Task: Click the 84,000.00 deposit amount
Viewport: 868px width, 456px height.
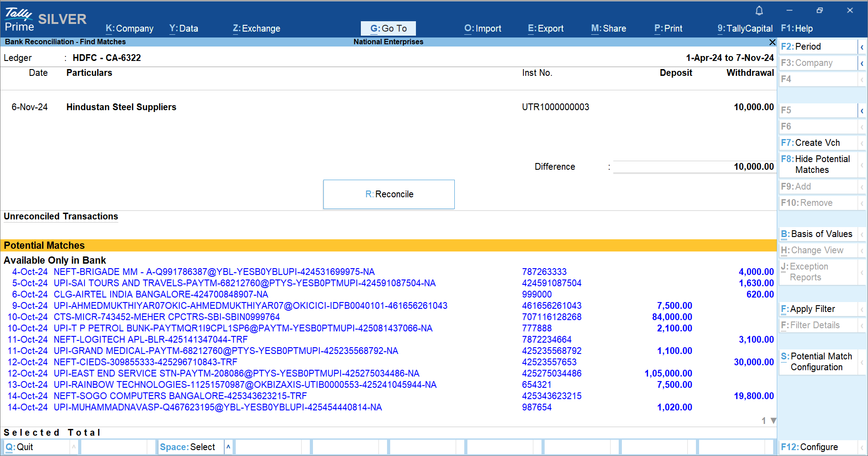Action: click(x=672, y=317)
